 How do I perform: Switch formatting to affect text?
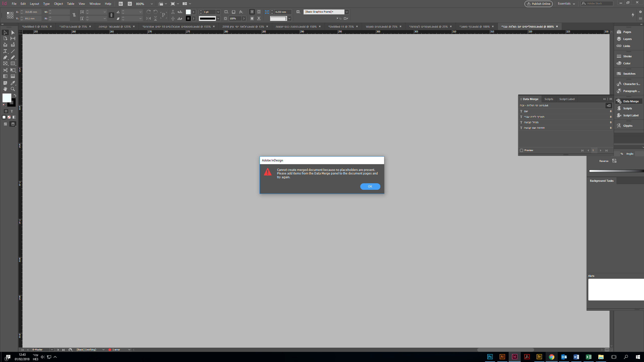12,111
